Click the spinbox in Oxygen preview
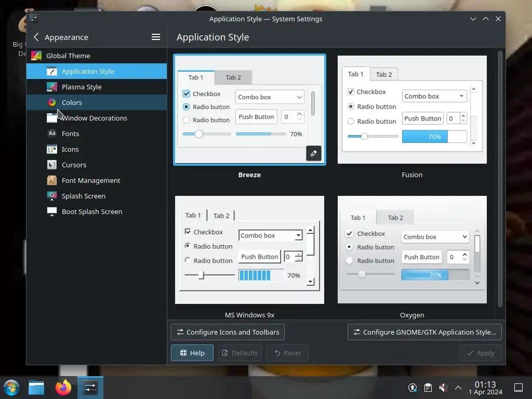 [x=458, y=257]
